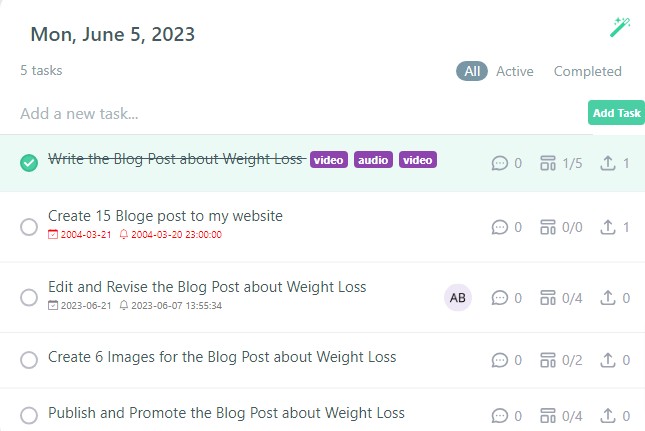Check off the Publish and Promote task
This screenshot has height=431, width=645.
[x=29, y=415]
